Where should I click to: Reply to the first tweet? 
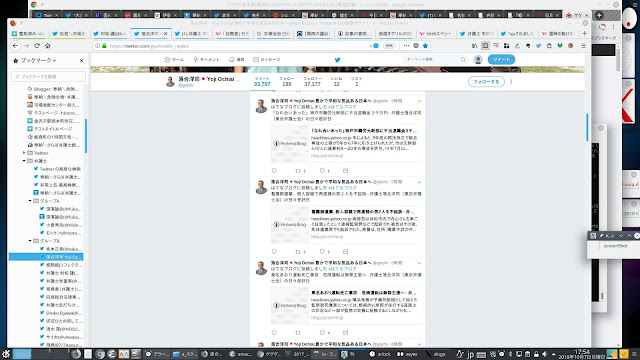(x=274, y=171)
